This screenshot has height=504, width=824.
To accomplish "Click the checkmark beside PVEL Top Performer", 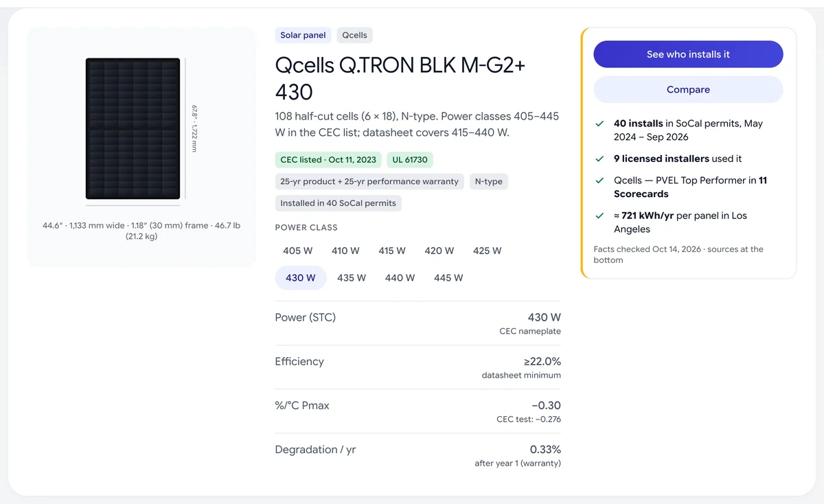I will tap(599, 181).
